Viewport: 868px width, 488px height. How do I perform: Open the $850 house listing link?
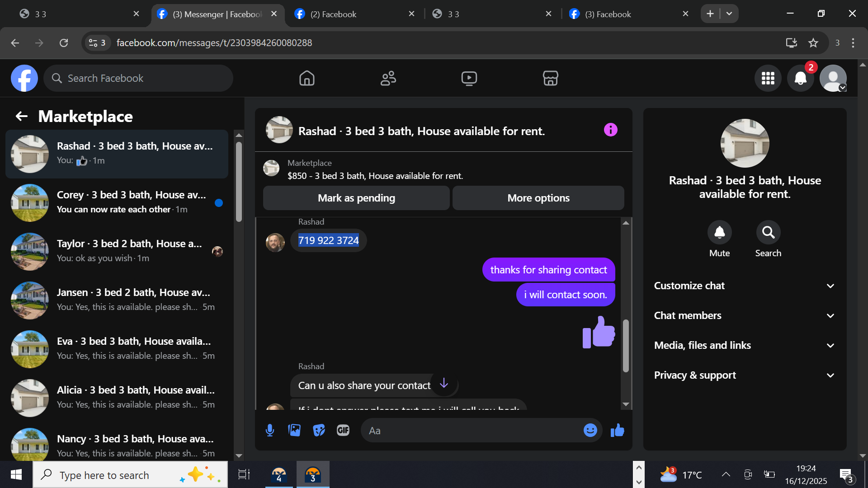[375, 176]
